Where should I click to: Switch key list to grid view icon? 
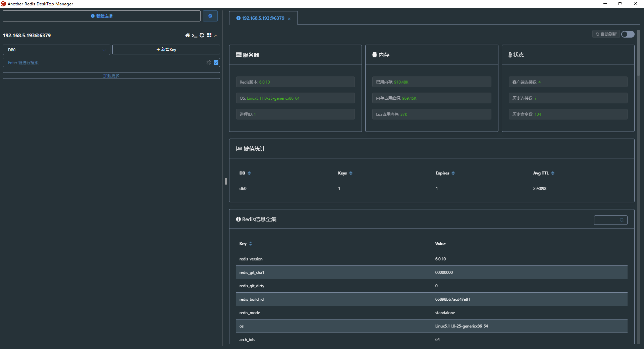210,35
